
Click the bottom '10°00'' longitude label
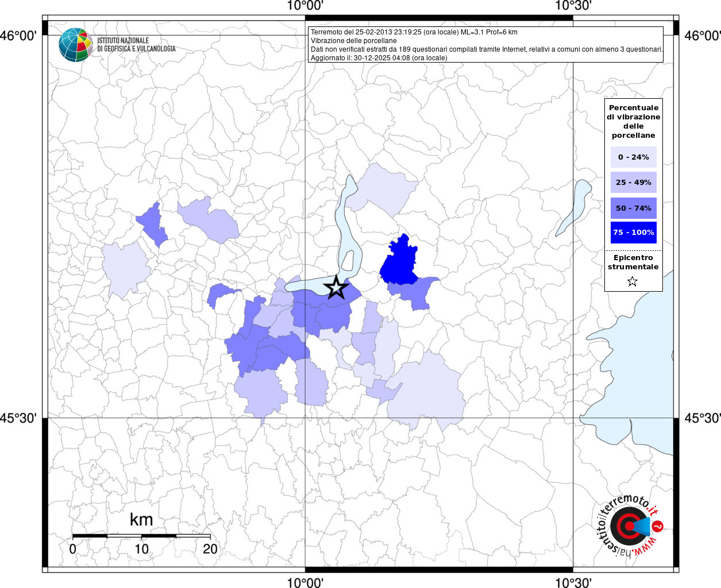click(x=305, y=582)
